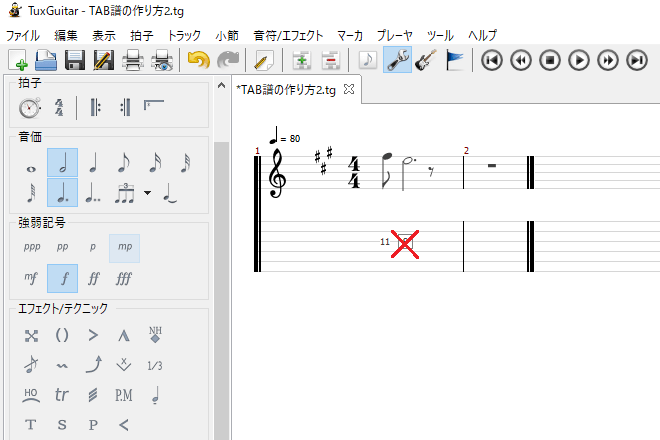Open the マーカ menu
The height and width of the screenshot is (440, 660).
[x=350, y=35]
